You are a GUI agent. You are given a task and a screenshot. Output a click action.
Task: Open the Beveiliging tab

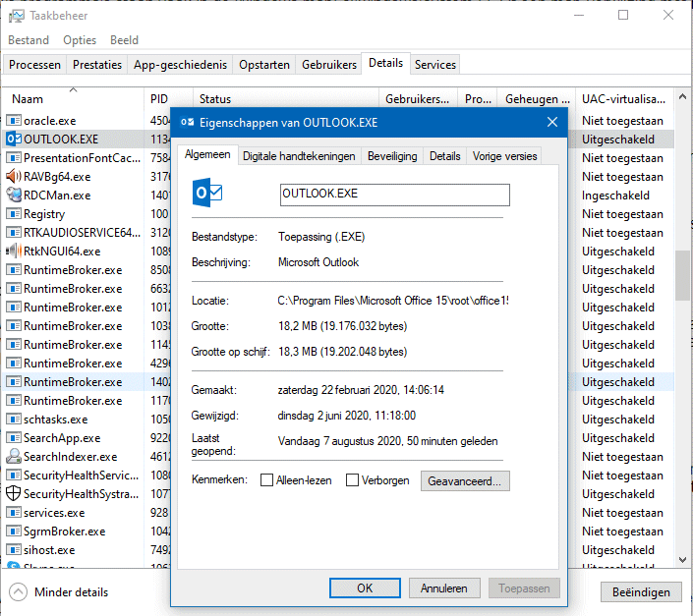pyautogui.click(x=392, y=156)
